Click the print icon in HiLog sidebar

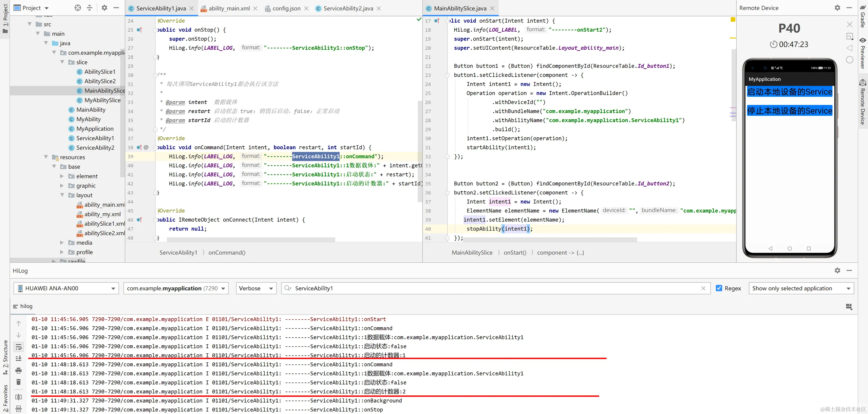tap(19, 371)
